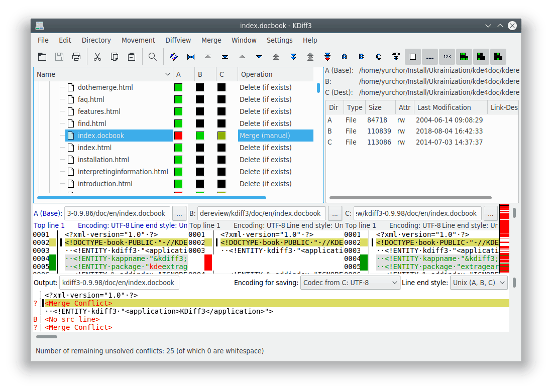The image size is (552, 392).
Task: Click the '<No src line>' output line
Action: point(72,320)
